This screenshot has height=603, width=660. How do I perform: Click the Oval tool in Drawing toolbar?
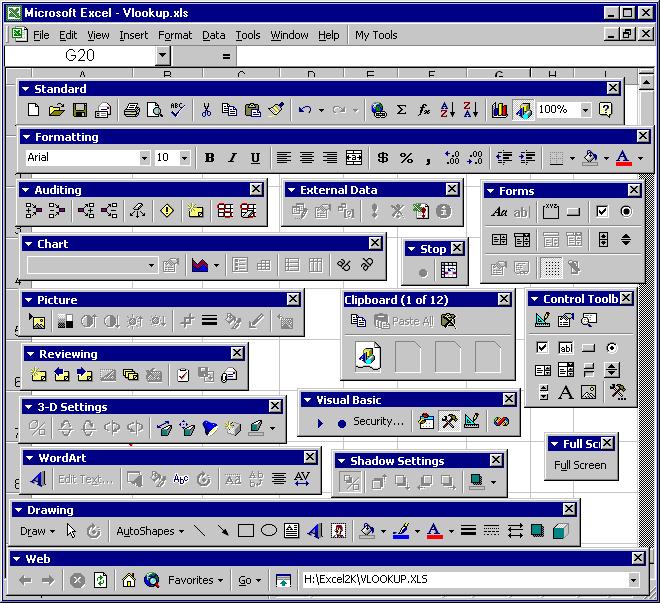[269, 531]
